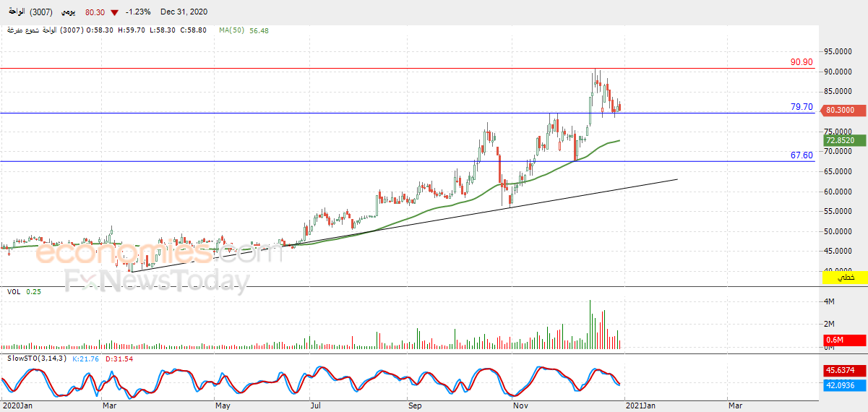
Task: Click the VOL 0.25 volume panel label
Action: [x=24, y=291]
